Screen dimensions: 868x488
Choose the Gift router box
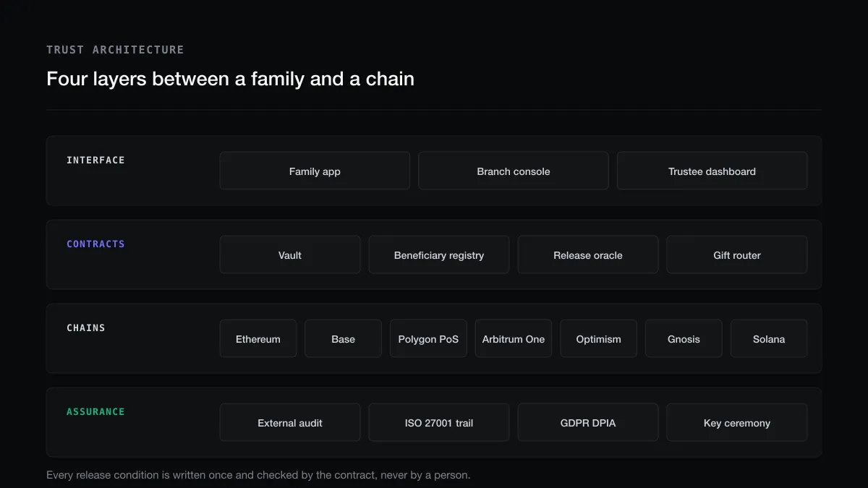pos(737,255)
